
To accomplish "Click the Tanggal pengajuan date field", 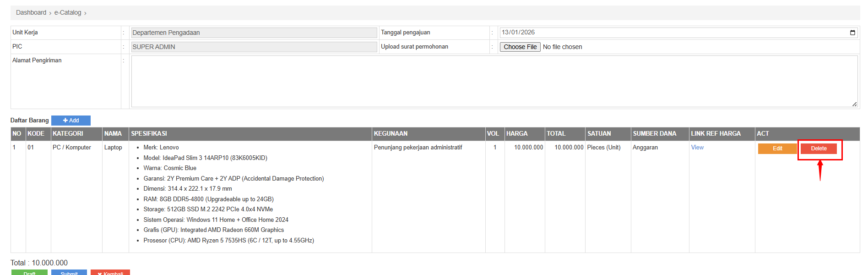I will (673, 33).
